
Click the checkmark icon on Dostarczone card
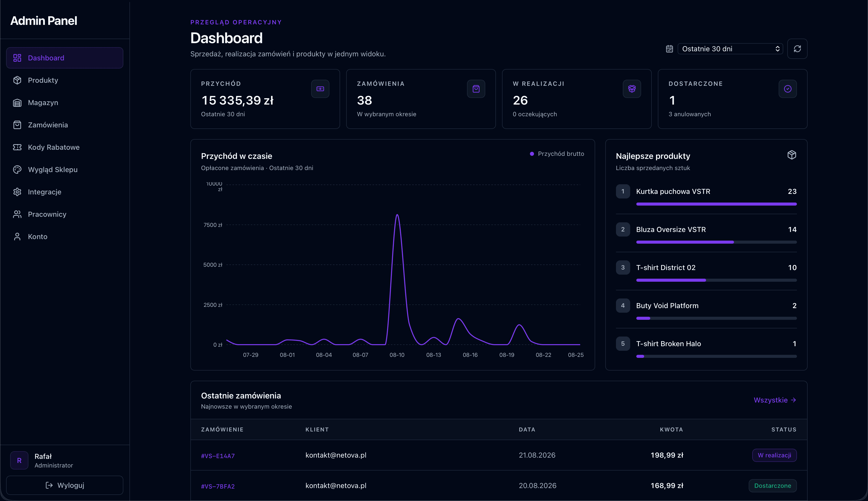(788, 89)
